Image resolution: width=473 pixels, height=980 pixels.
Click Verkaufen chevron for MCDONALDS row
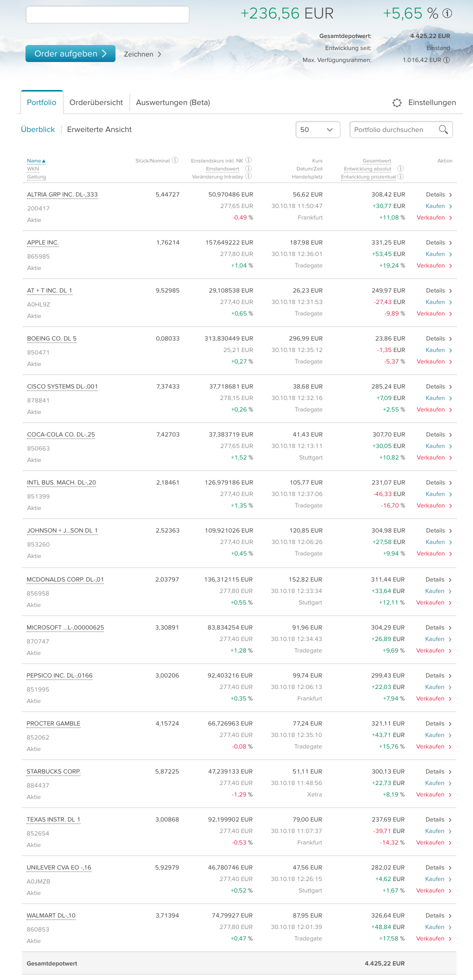coord(450,603)
